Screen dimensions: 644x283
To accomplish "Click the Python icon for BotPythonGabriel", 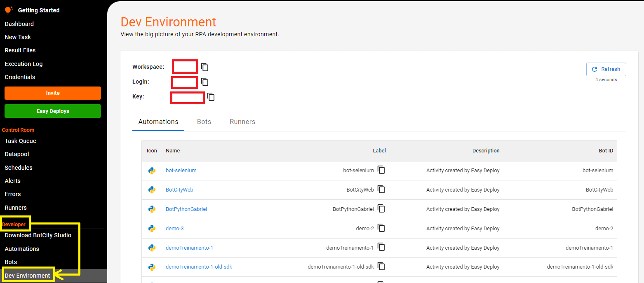I will (152, 209).
